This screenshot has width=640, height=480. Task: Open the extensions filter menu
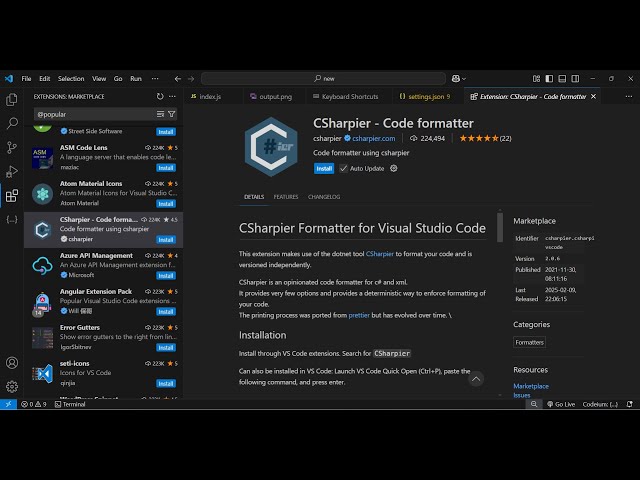point(172,114)
